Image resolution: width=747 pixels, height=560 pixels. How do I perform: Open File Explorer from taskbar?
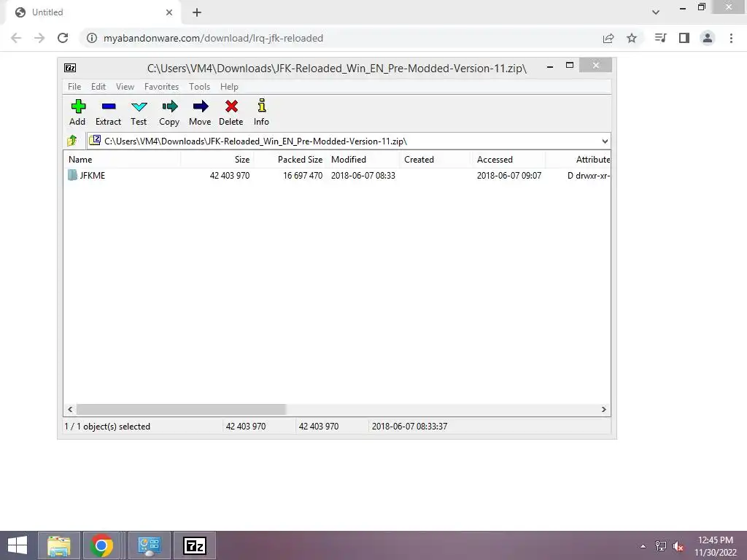click(x=59, y=545)
